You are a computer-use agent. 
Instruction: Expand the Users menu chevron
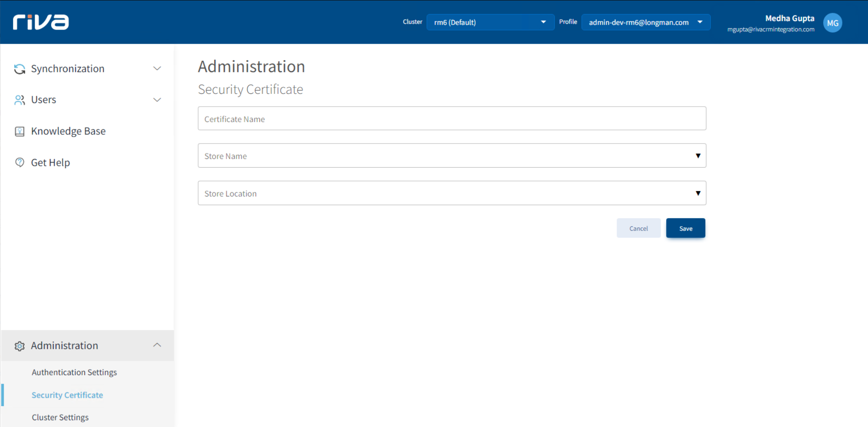tap(157, 100)
